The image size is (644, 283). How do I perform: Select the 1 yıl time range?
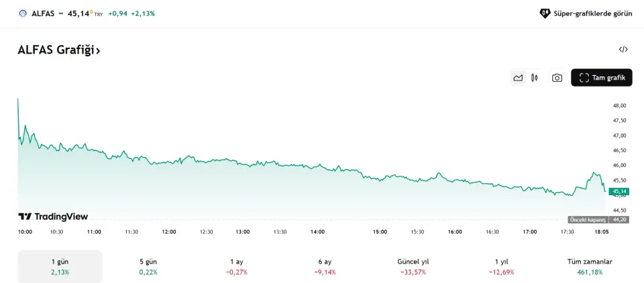[x=500, y=266]
